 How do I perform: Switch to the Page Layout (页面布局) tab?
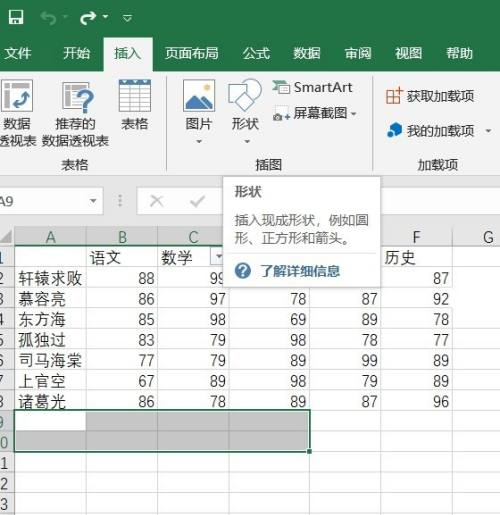(x=192, y=53)
